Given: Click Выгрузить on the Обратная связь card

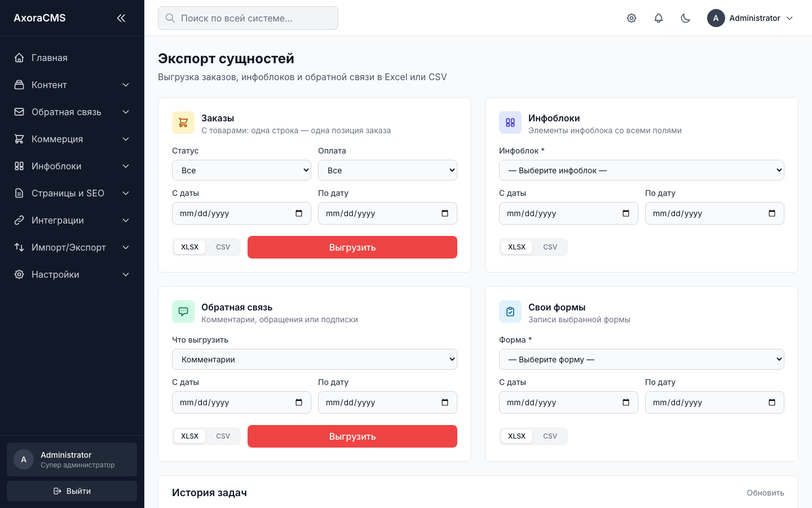Looking at the screenshot, I should (x=352, y=436).
